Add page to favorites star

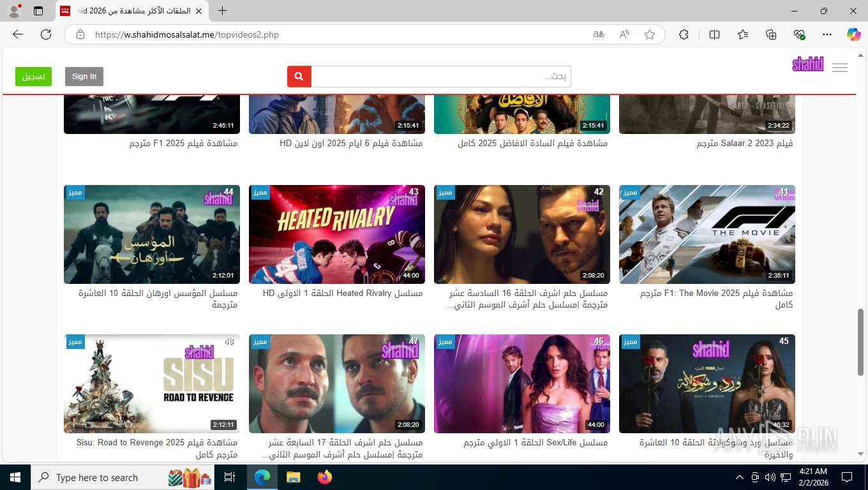tap(650, 34)
